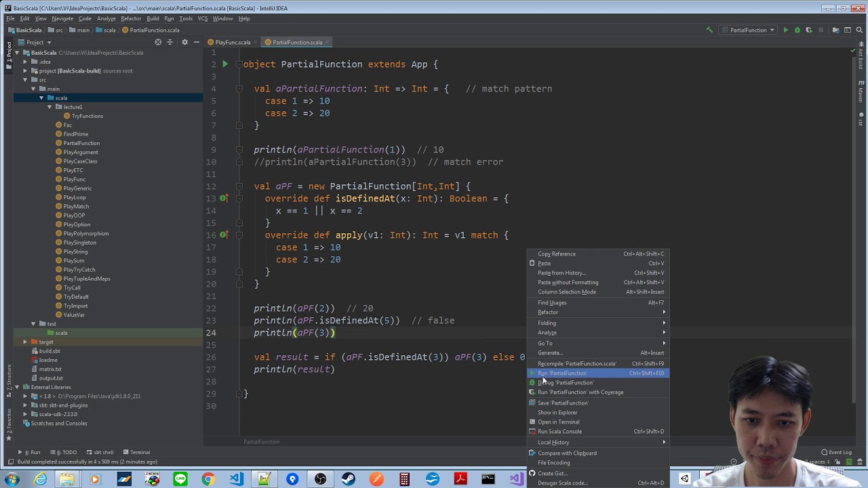Open the Refactor menu in menu bar

coord(131,18)
